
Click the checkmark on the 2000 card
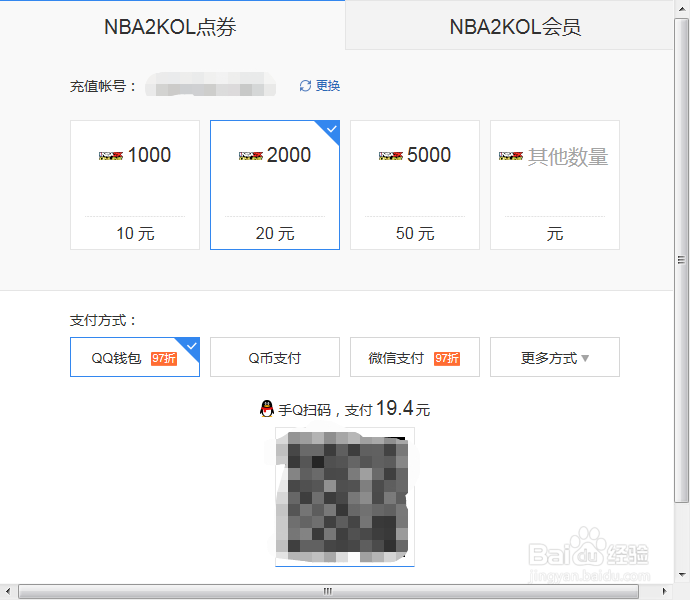click(332, 129)
